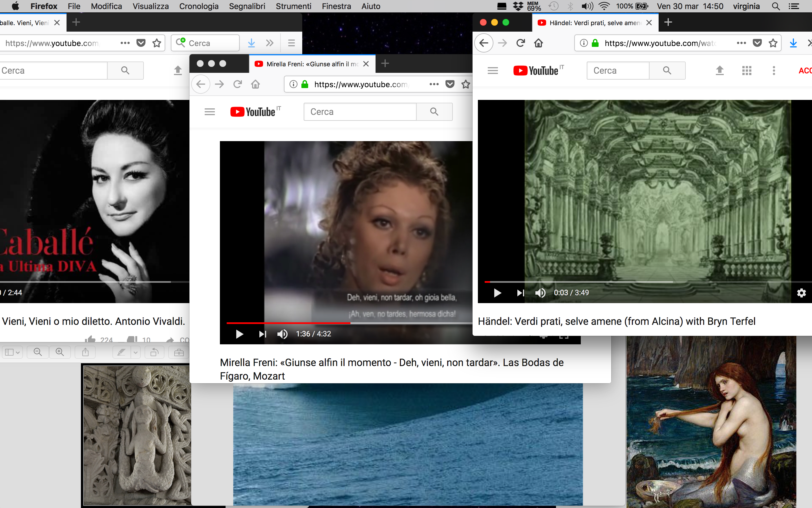Open settings gear on Händel video
The height and width of the screenshot is (508, 812).
tap(801, 293)
